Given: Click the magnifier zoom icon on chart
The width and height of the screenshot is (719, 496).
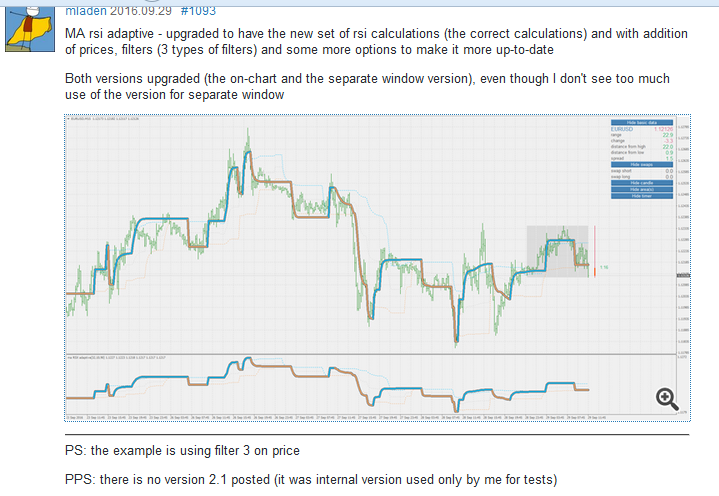Looking at the screenshot, I should point(667,397).
